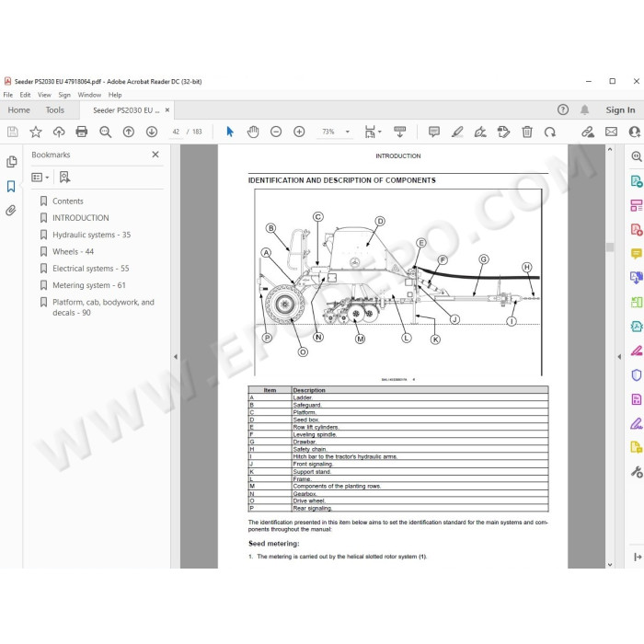Select the highlight text pen tool
Viewport: 644px width, 644px height.
pyautogui.click(x=457, y=132)
